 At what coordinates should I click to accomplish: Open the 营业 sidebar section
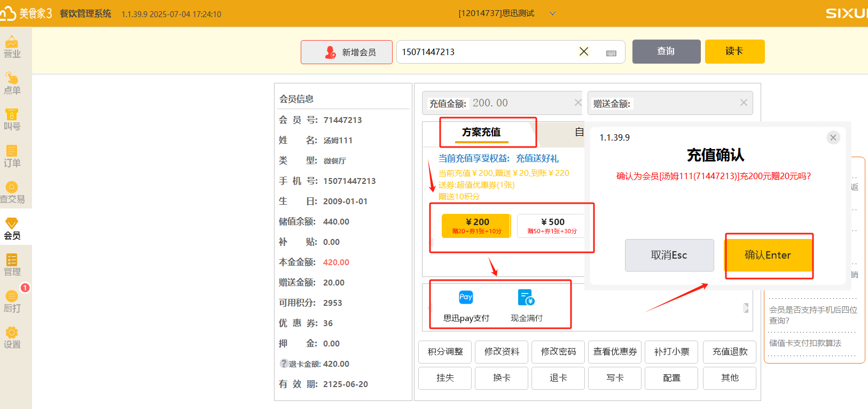12,47
